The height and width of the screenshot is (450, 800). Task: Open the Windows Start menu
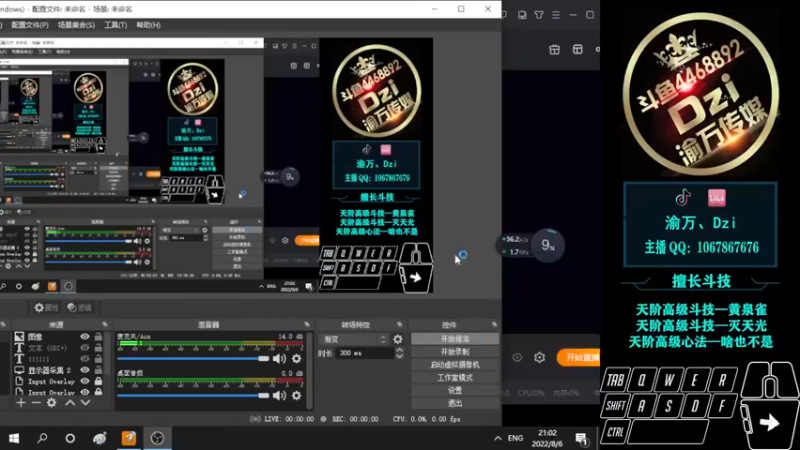[x=14, y=438]
